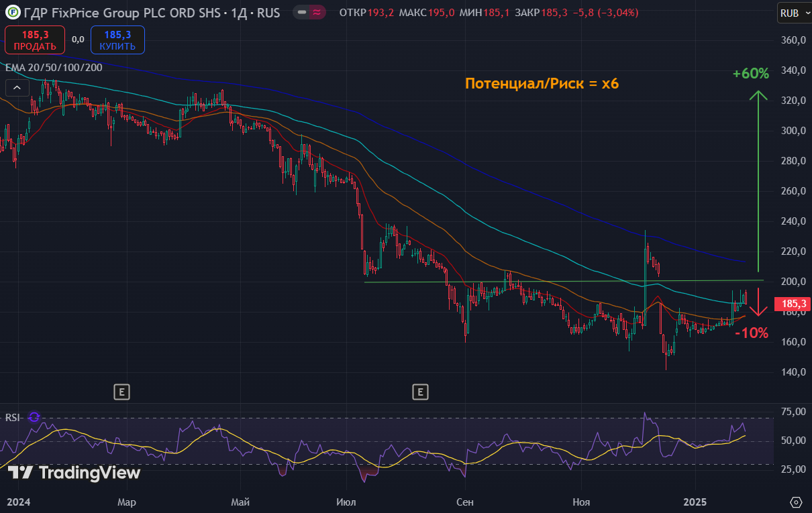812x513 pixels.
Task: Click the 25,00 RSI axis label
Action: point(793,469)
